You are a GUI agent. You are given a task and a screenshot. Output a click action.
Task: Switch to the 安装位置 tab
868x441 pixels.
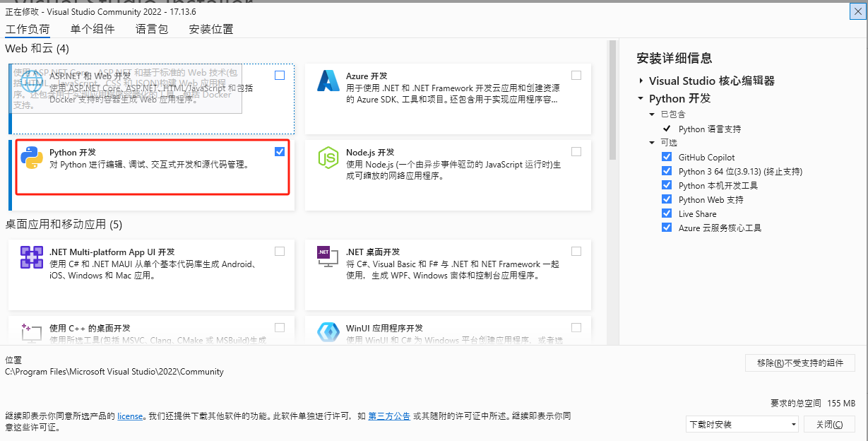point(211,29)
